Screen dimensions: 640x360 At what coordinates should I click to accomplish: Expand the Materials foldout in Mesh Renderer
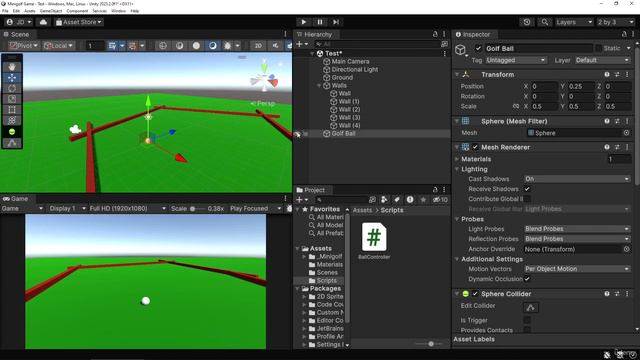(457, 159)
